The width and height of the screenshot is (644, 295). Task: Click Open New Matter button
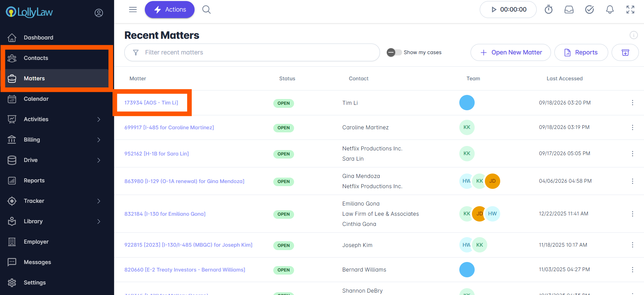[x=511, y=52]
